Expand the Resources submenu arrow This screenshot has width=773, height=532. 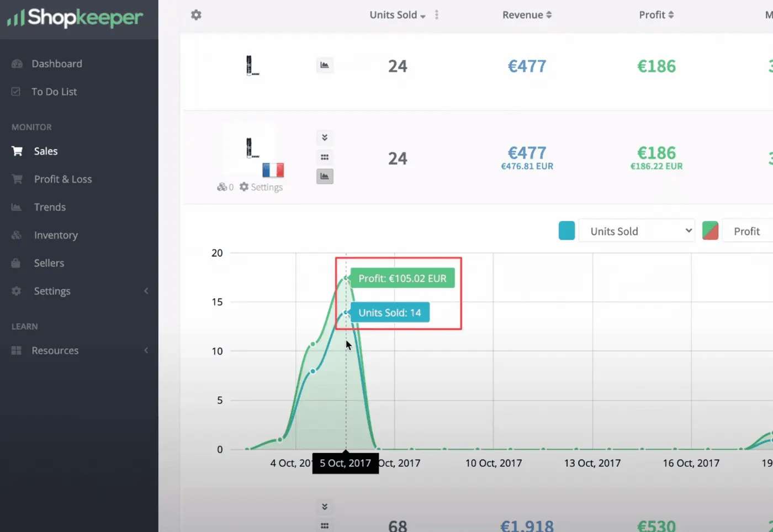pyautogui.click(x=146, y=350)
